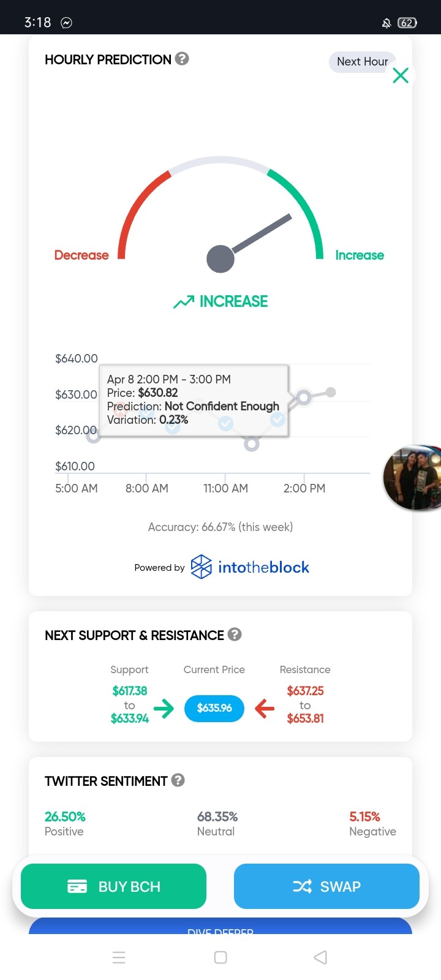Close the panel with green X
The width and height of the screenshot is (441, 980).
pyautogui.click(x=401, y=75)
